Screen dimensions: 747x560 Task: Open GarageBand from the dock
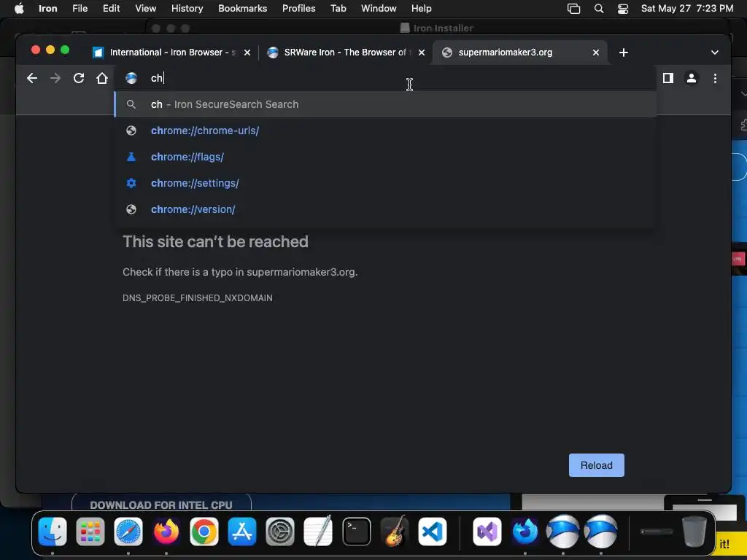395,531
